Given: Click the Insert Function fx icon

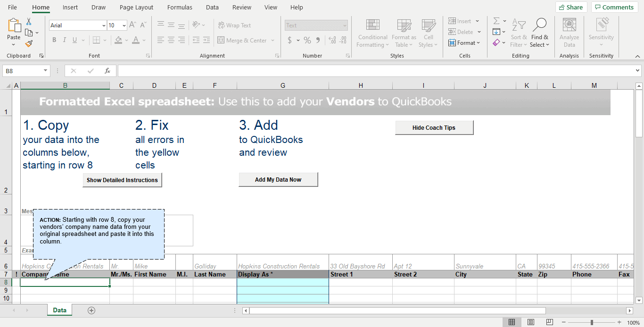Looking at the screenshot, I should point(107,71).
